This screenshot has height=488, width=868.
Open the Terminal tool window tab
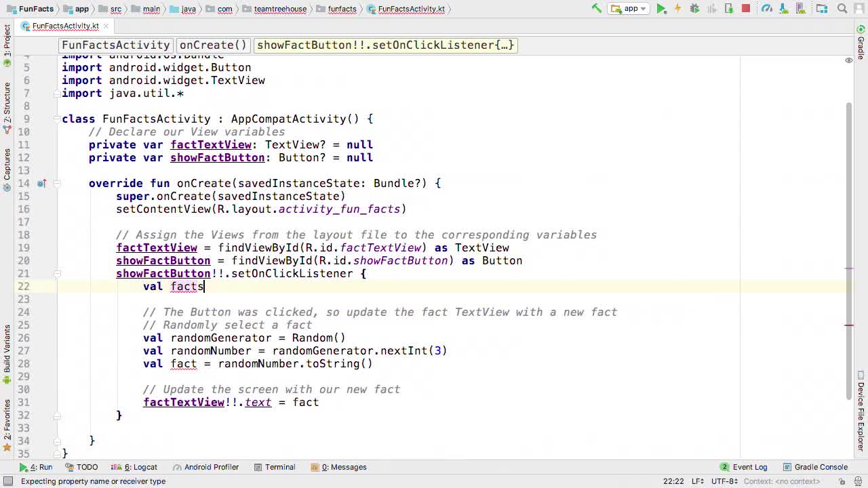(x=275, y=467)
